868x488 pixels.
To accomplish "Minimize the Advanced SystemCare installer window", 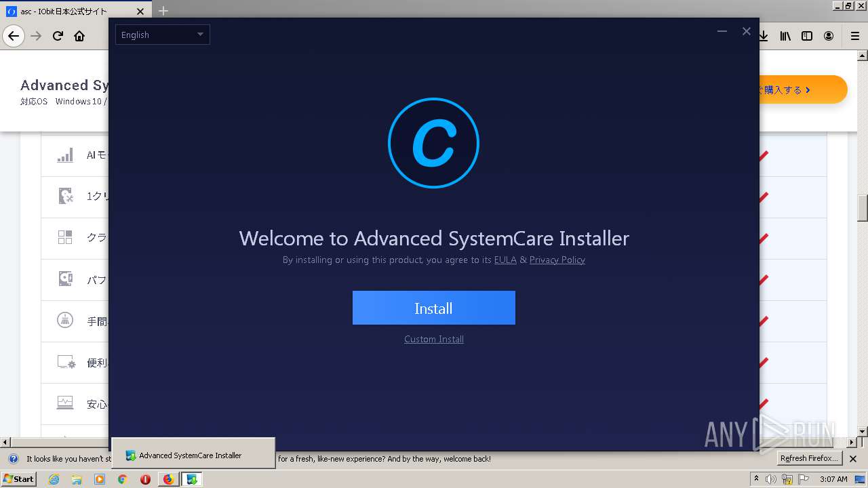I will (x=722, y=31).
